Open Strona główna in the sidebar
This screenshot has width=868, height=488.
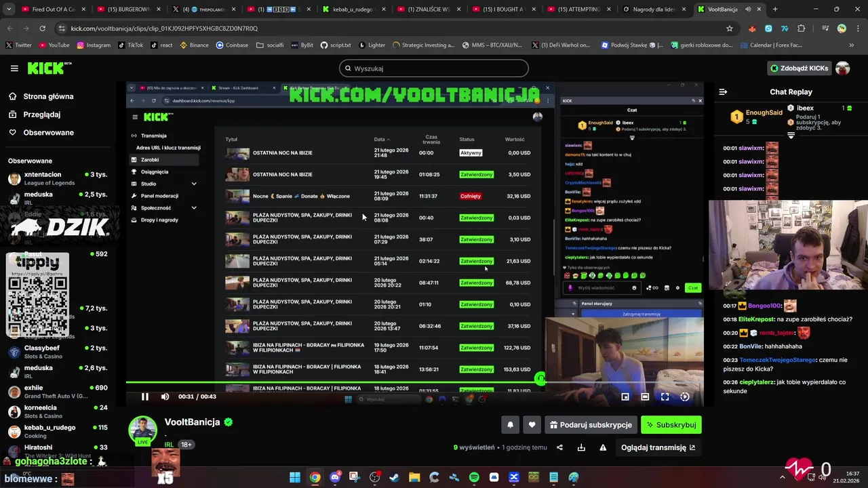pos(48,96)
